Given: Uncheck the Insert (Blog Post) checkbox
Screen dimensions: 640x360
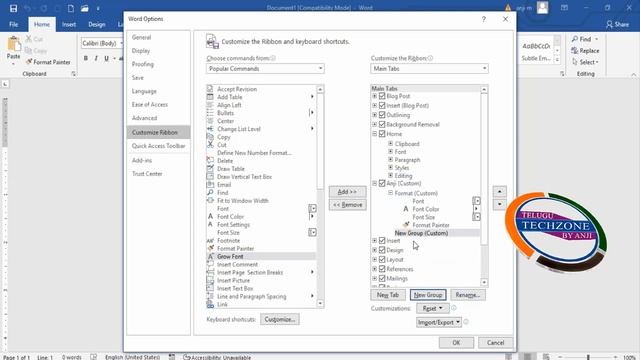Looking at the screenshot, I should click(382, 105).
